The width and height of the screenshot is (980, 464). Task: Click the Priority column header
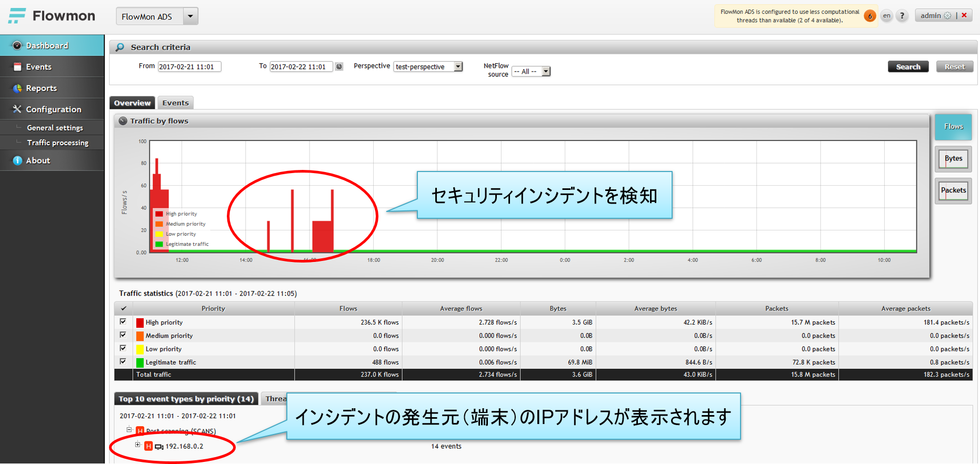coord(213,308)
